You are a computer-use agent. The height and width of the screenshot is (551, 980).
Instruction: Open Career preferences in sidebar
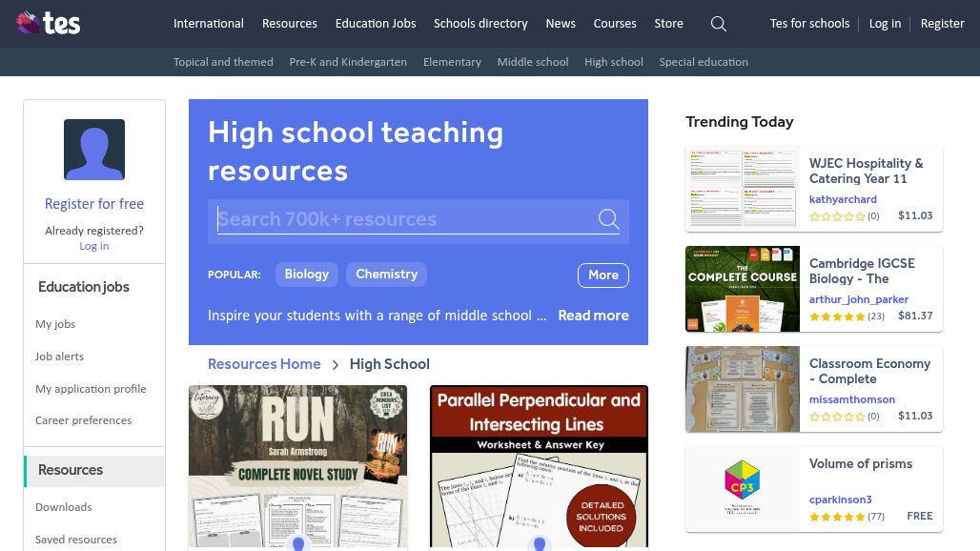83,420
